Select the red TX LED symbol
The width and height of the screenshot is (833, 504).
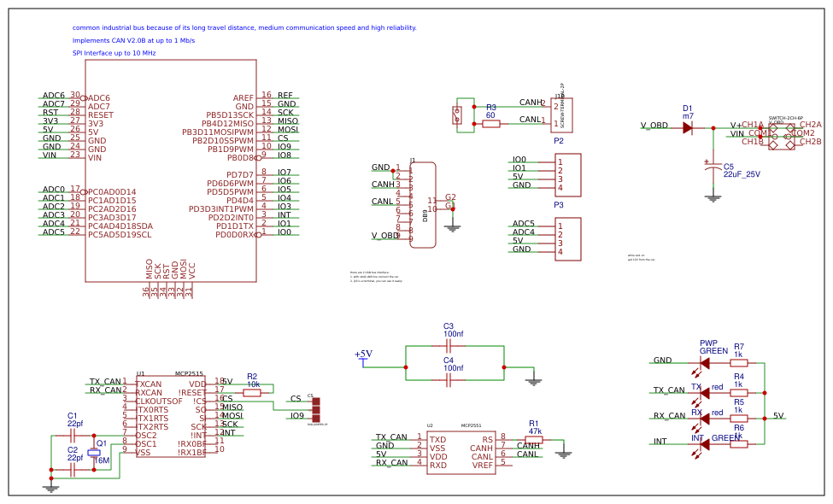(x=703, y=391)
